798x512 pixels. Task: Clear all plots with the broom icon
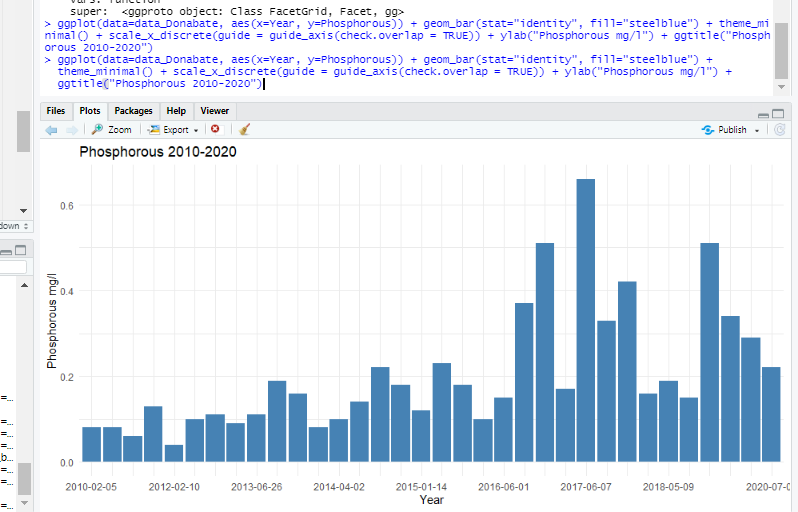coord(244,130)
